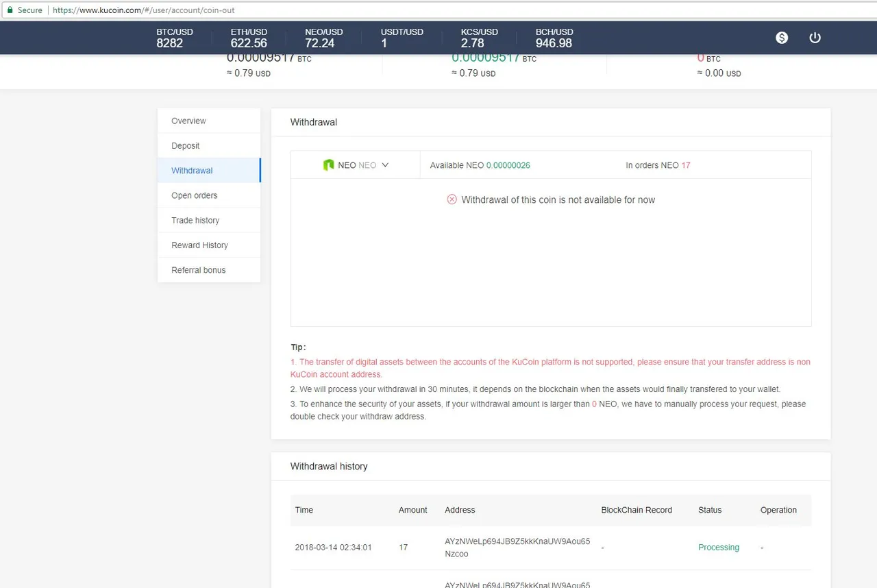Click the green secure padlock icon
Viewport: 877px width, 588px height.
[10, 10]
